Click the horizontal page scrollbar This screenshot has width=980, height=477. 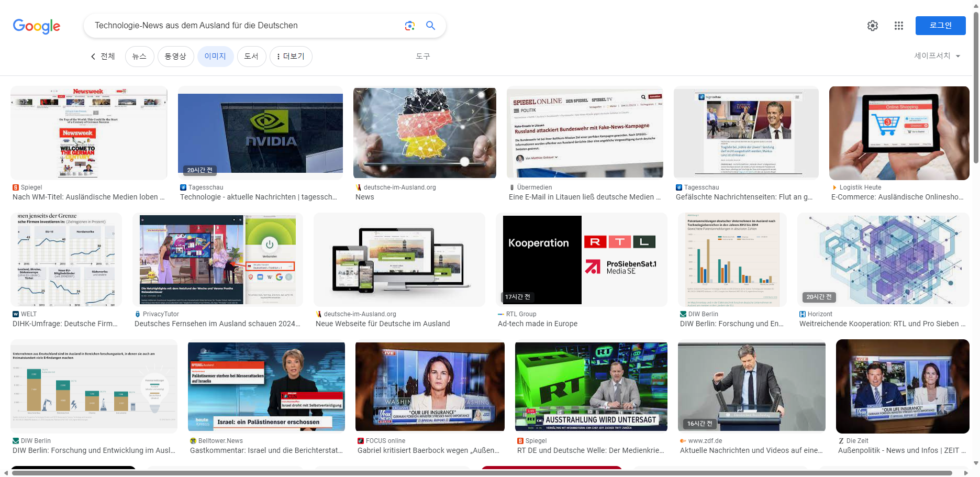tap(482, 473)
